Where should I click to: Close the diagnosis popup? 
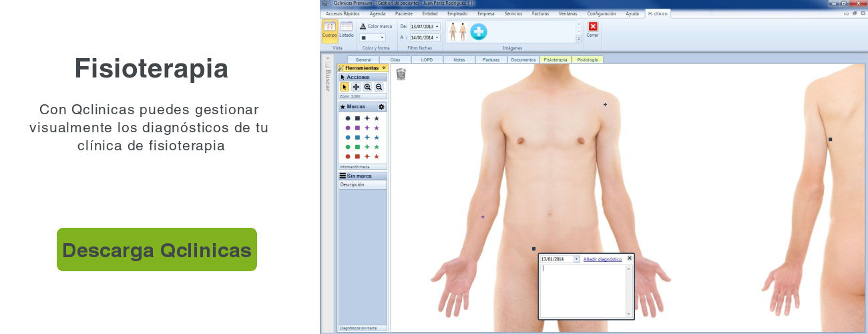(x=630, y=258)
